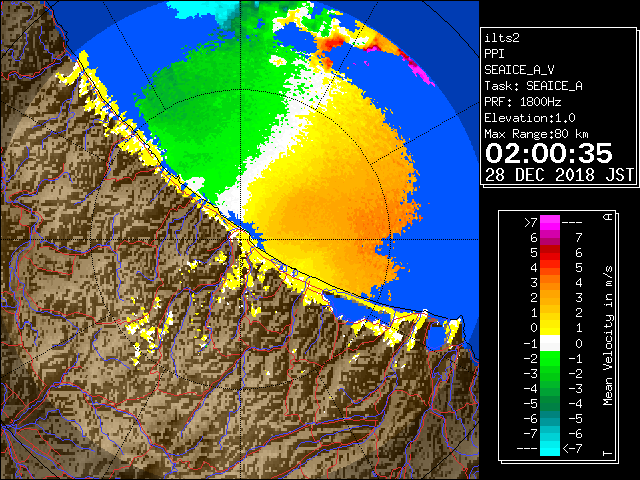The height and width of the screenshot is (480, 640).
Task: Click the 'T' label below the legend
Action: [x=608, y=453]
